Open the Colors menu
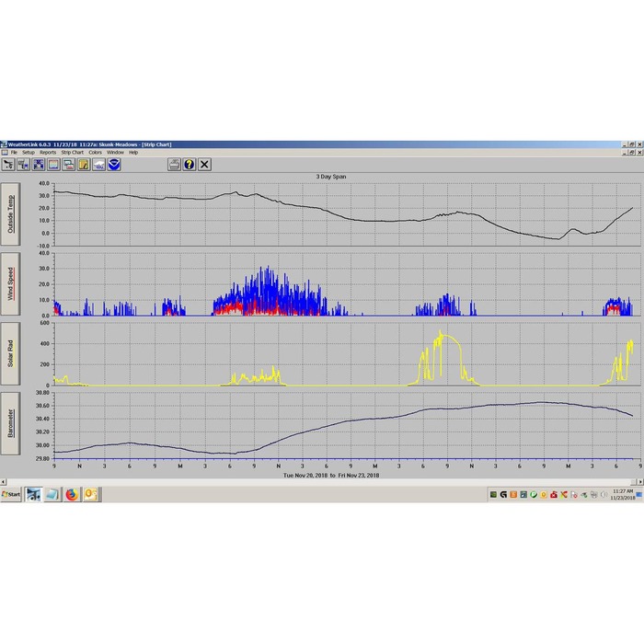Screen dimensions: 644x644 click(96, 153)
